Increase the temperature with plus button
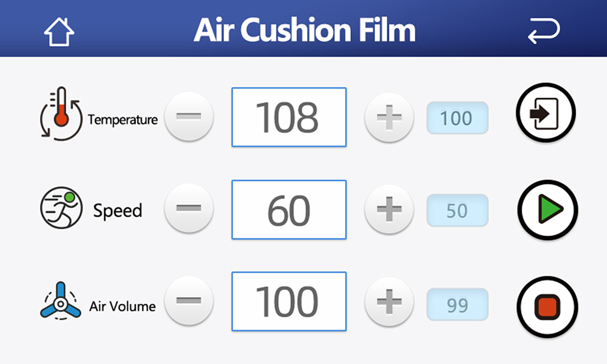 pyautogui.click(x=389, y=117)
